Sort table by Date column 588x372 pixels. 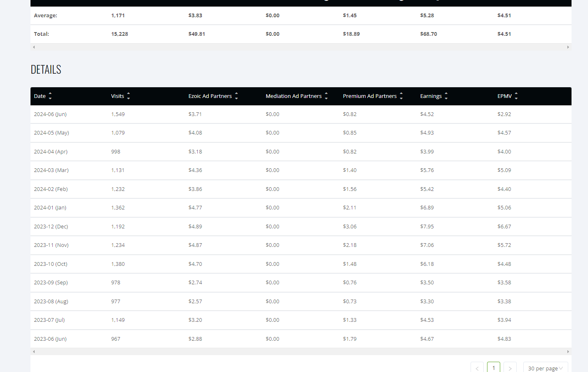(x=50, y=96)
